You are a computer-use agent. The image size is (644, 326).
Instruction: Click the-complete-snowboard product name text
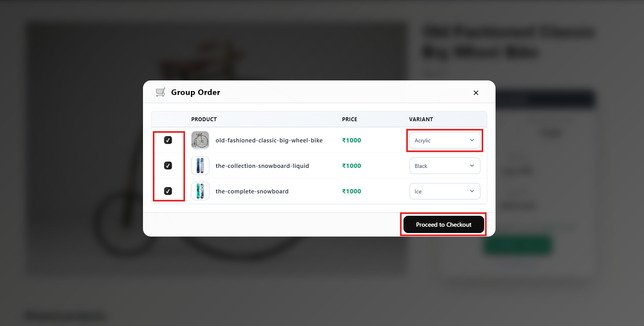252,191
